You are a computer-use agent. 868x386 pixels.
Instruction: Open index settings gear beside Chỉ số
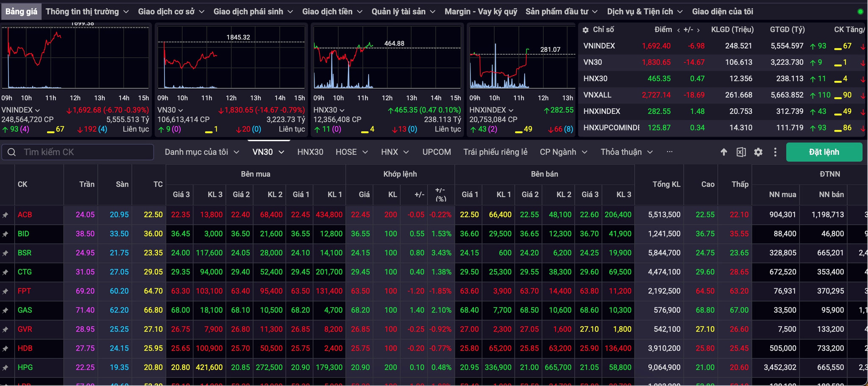tap(585, 30)
